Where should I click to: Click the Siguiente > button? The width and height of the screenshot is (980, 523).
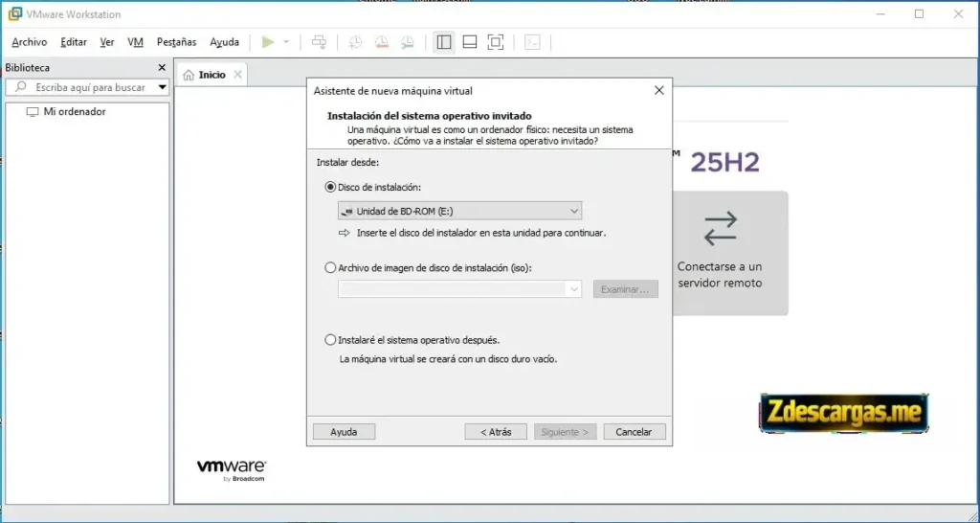(x=565, y=432)
